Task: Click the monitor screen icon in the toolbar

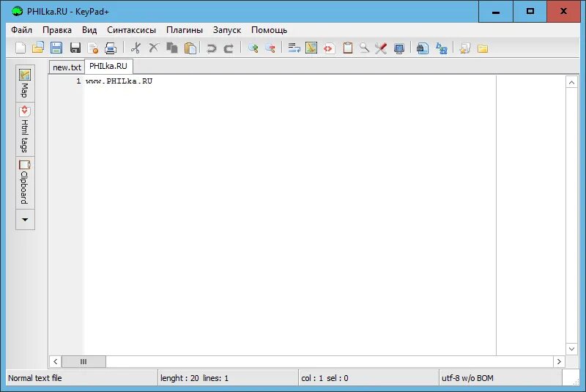Action: 399,48
